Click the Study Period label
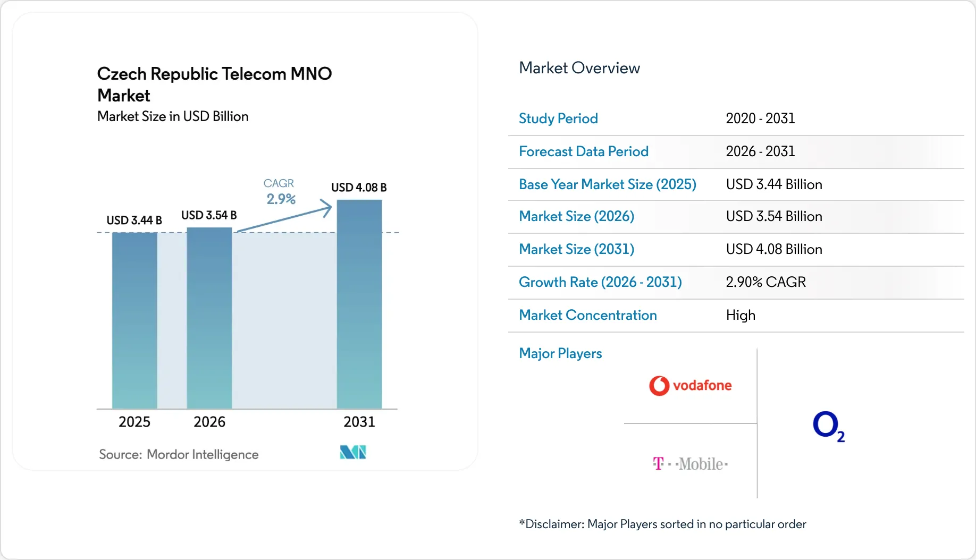 (558, 118)
